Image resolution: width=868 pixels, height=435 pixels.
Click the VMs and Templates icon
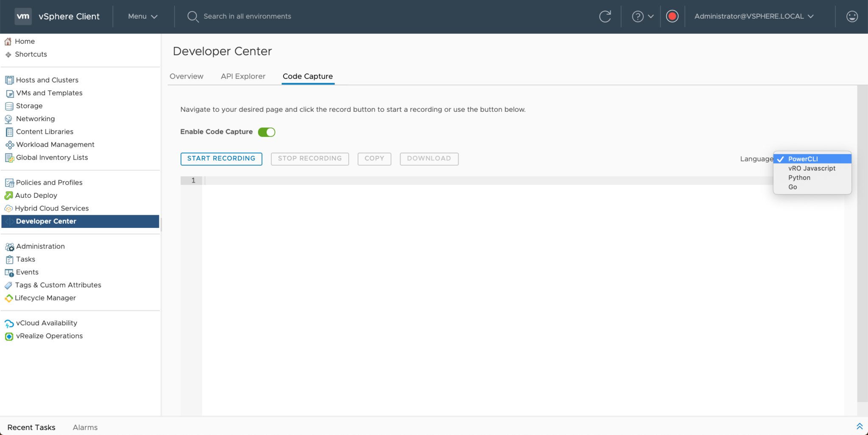(x=9, y=93)
